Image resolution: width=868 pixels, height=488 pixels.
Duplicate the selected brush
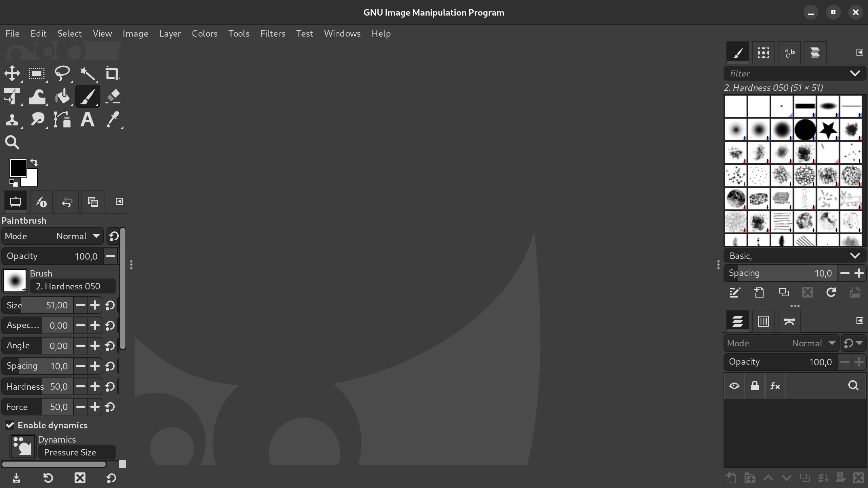coord(784,292)
